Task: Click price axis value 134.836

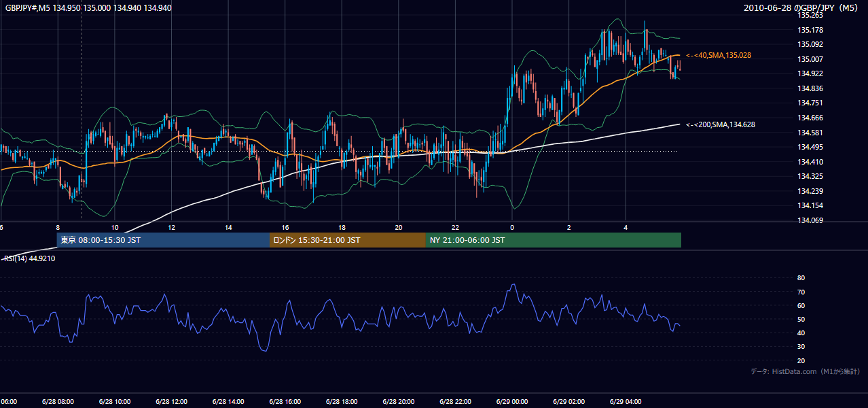Action: (810, 88)
